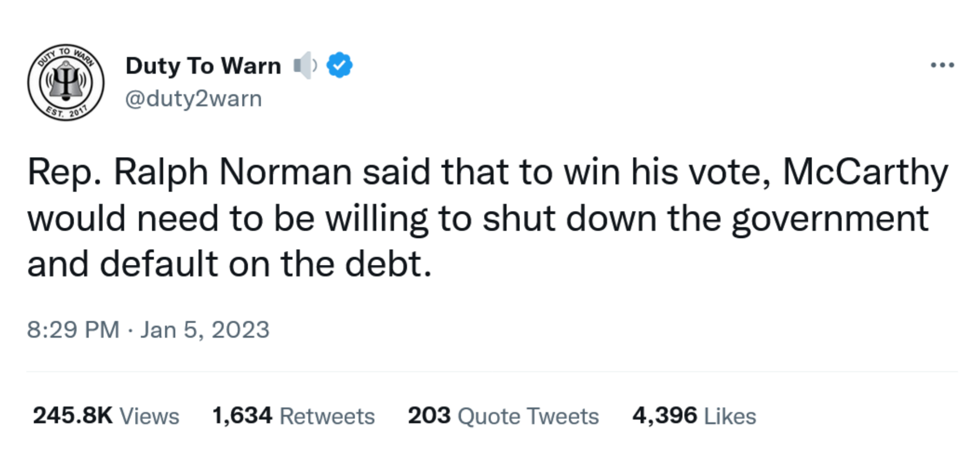
Task: Click the word McCarthy in tweet text
Action: tap(866, 173)
